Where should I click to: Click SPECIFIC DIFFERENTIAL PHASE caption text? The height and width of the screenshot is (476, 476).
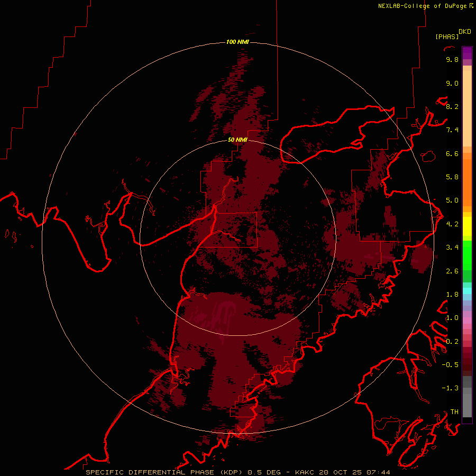(150, 472)
